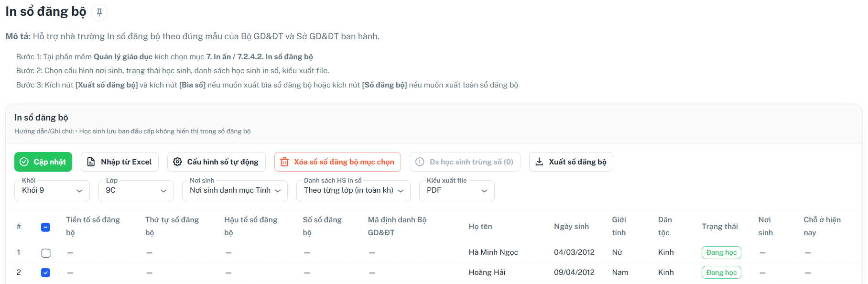This screenshot has width=868, height=284.
Task: Open Ds học sinh trùng số list
Action: pos(465,162)
